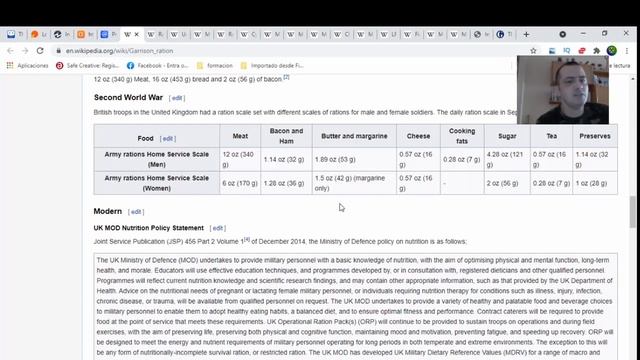Open the red extension icon beside IQ
Viewport: 640px width, 360px height.
pyautogui.click(x=582, y=51)
